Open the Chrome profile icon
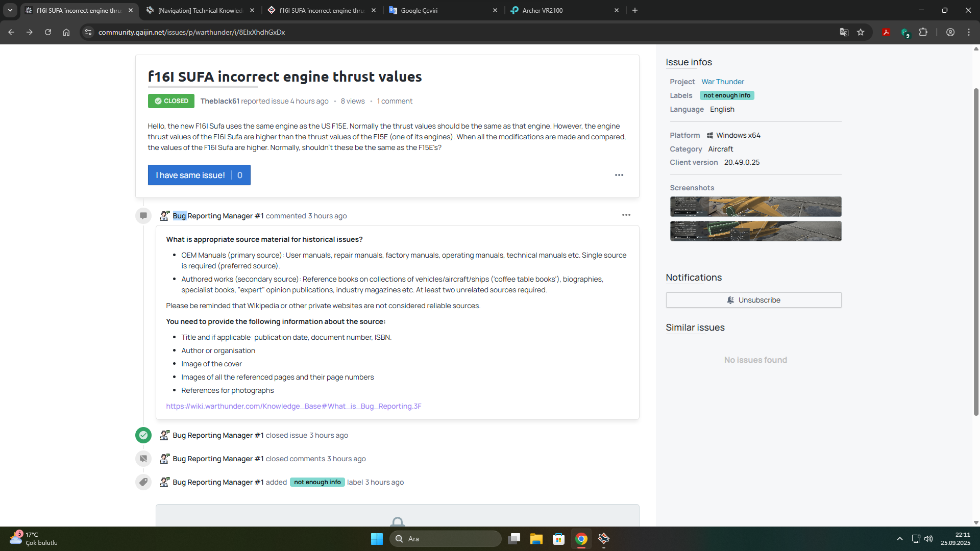This screenshot has width=980, height=551. (950, 32)
